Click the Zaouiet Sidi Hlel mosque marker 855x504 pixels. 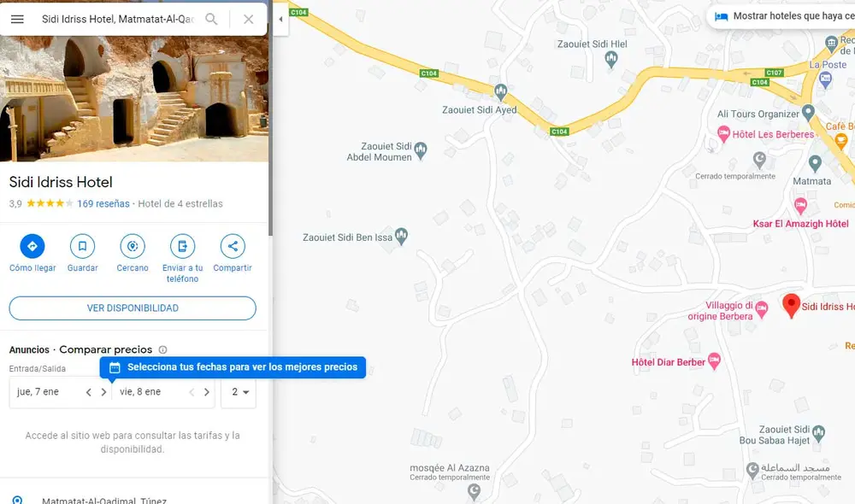610,59
